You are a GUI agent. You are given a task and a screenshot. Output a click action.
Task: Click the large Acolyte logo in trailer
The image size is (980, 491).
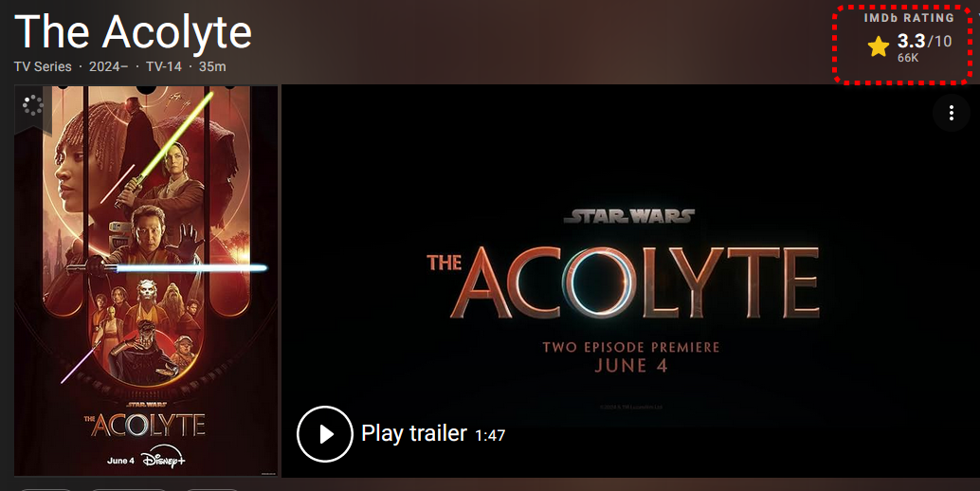[624, 282]
